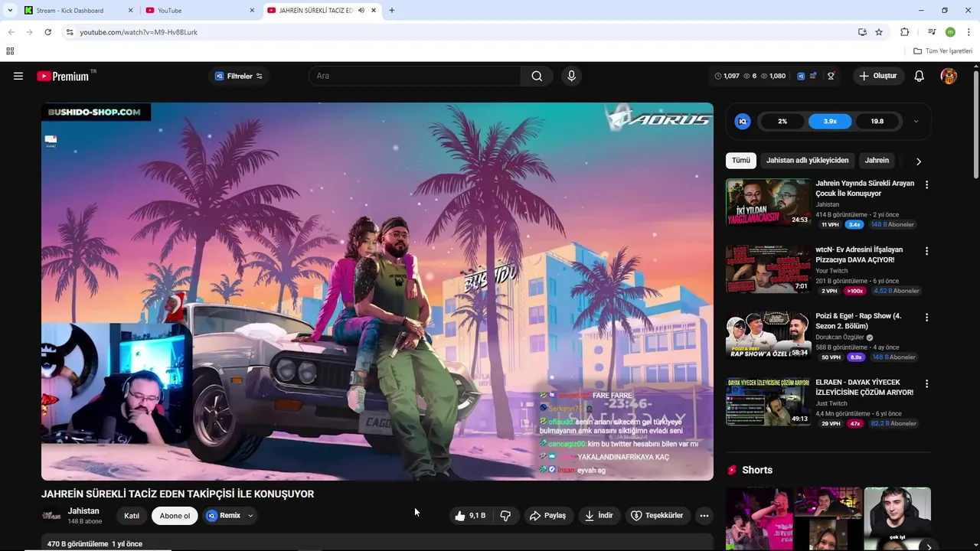980x551 pixels.
Task: Reload the page
Action: click(x=47, y=32)
